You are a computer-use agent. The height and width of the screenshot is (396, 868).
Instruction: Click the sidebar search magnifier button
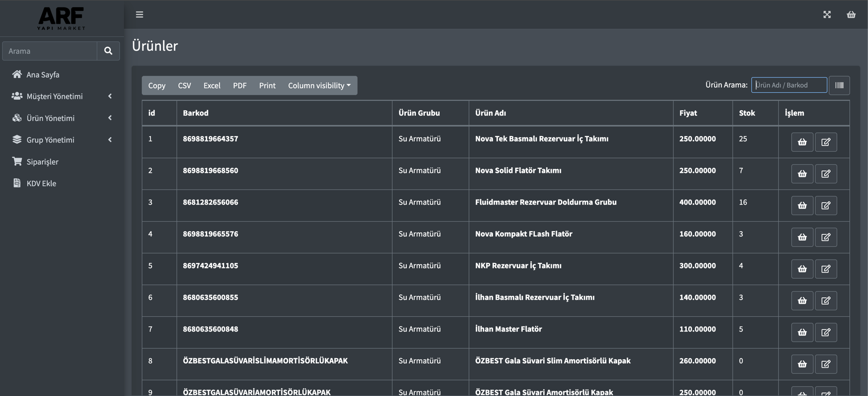point(108,51)
